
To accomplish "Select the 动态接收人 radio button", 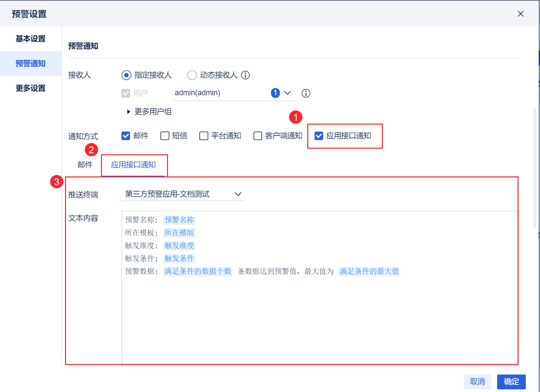I will 192,75.
